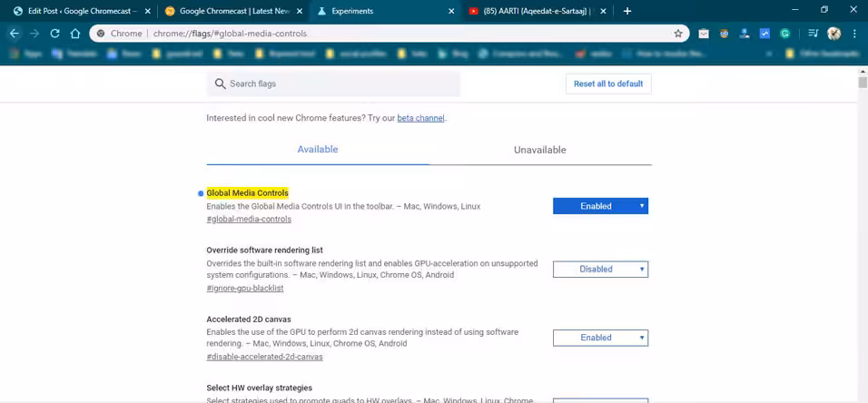Click the #disable-accelerated-2d-canvas anchor link

click(x=264, y=357)
